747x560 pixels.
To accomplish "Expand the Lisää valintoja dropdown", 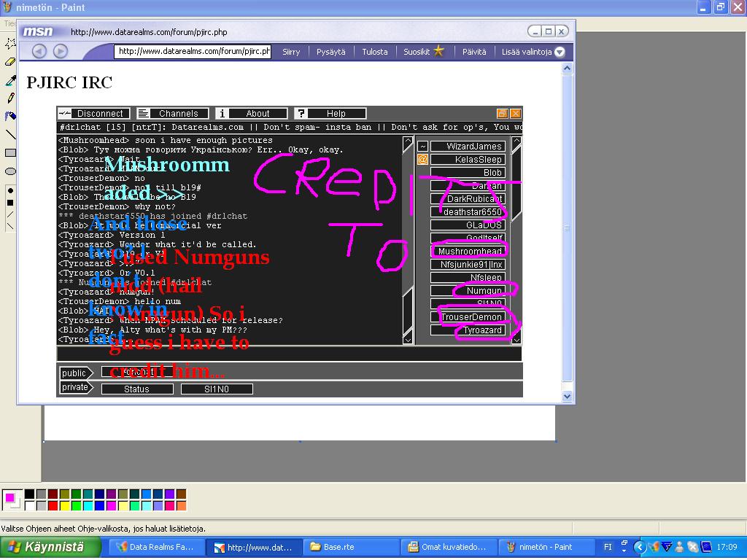I will 533,52.
